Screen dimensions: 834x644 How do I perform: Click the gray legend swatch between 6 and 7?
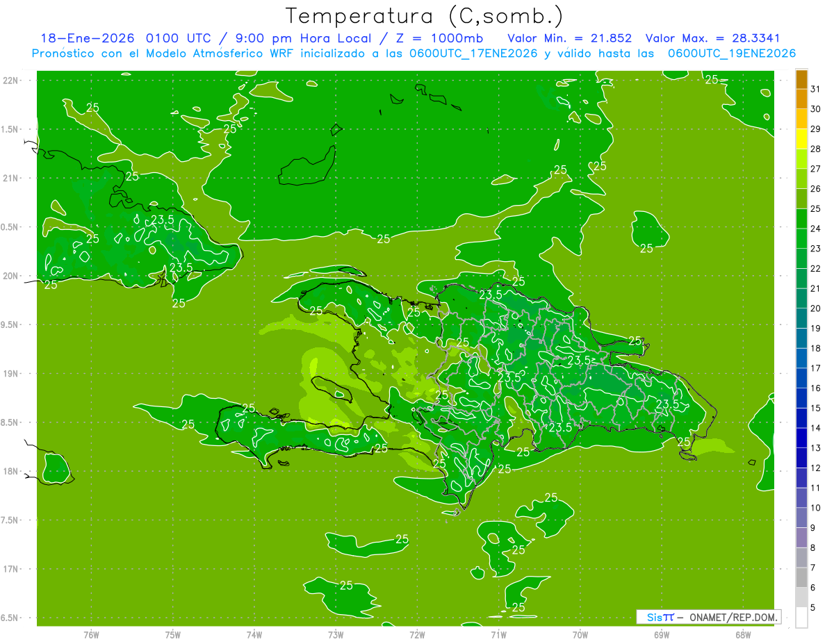pos(801,578)
